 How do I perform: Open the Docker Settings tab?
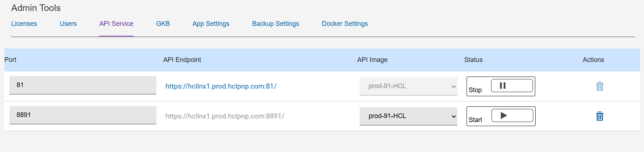click(344, 24)
